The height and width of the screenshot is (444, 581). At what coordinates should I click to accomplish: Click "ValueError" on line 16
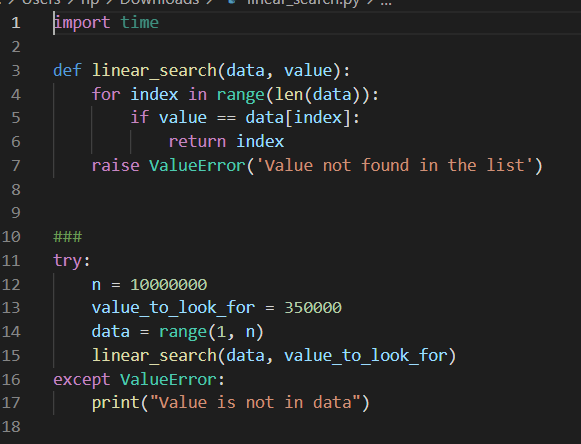point(169,380)
